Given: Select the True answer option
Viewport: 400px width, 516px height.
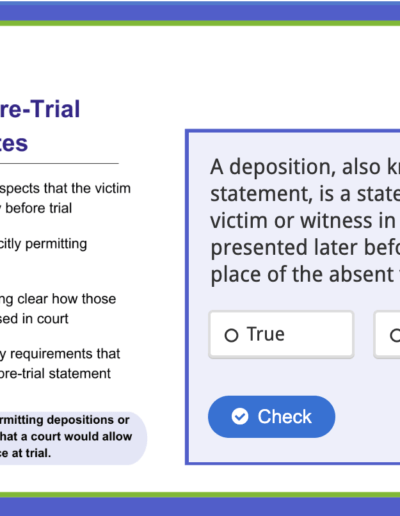Looking at the screenshot, I should click(x=281, y=334).
